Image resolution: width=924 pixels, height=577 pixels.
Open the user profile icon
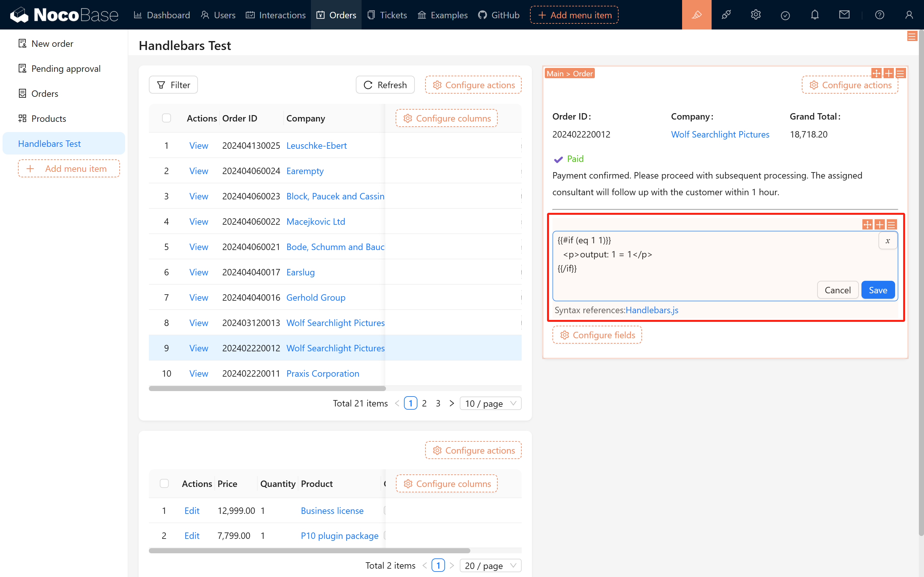[909, 15]
